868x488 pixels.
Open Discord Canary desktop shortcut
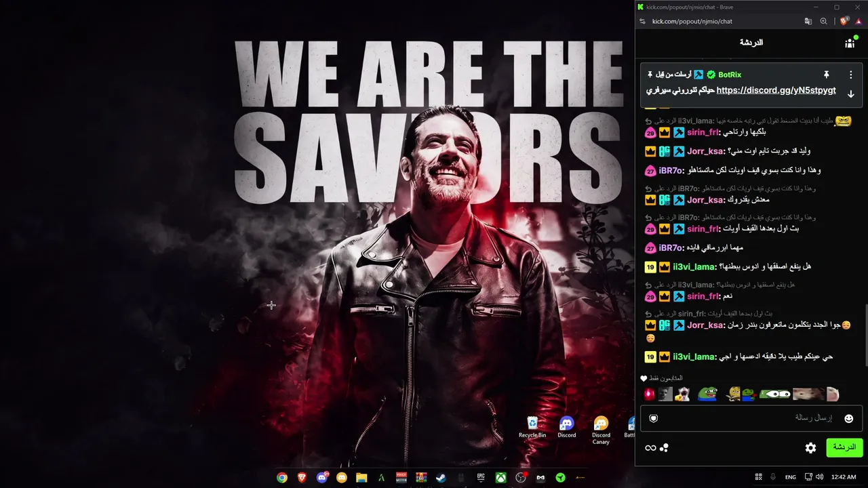pos(601,431)
